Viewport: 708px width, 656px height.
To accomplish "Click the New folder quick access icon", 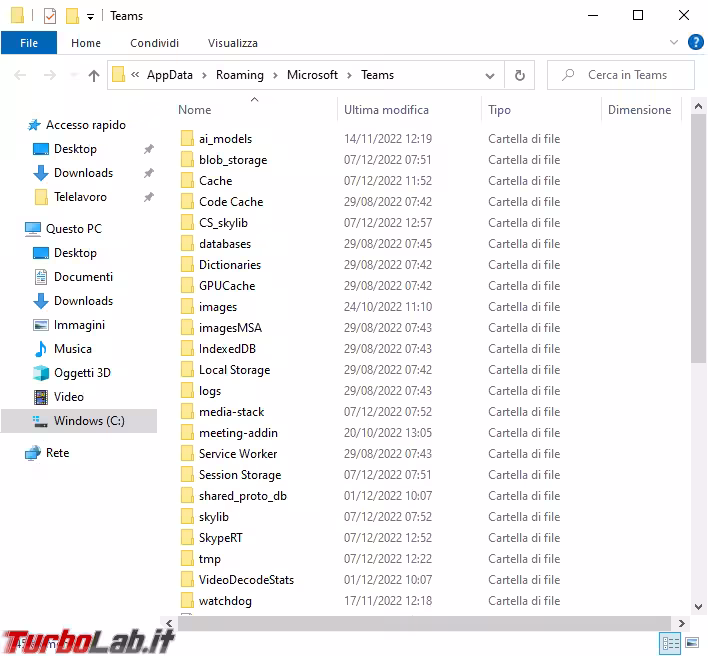I will (72, 16).
